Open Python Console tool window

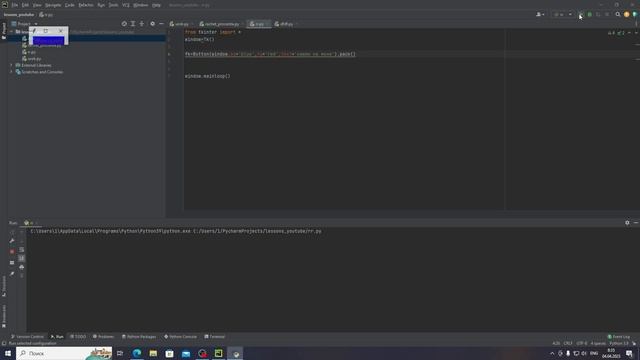tap(180, 337)
